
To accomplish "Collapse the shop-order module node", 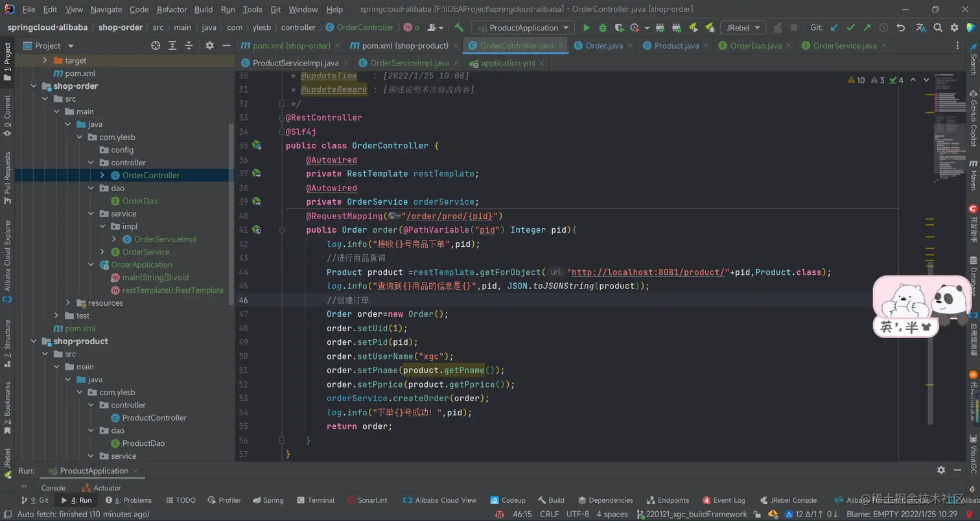I will (x=33, y=86).
